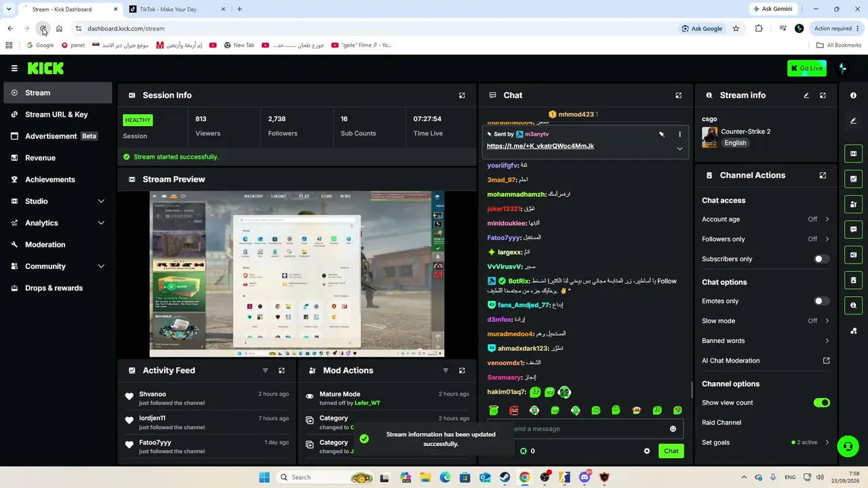Open Followers only options chevron
Screen dimensions: 868x488
(x=827, y=239)
